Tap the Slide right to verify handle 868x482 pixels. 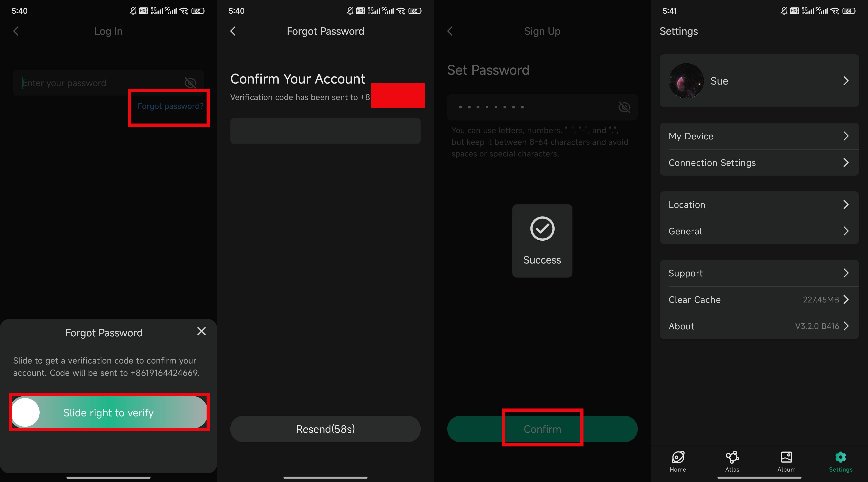[26, 412]
